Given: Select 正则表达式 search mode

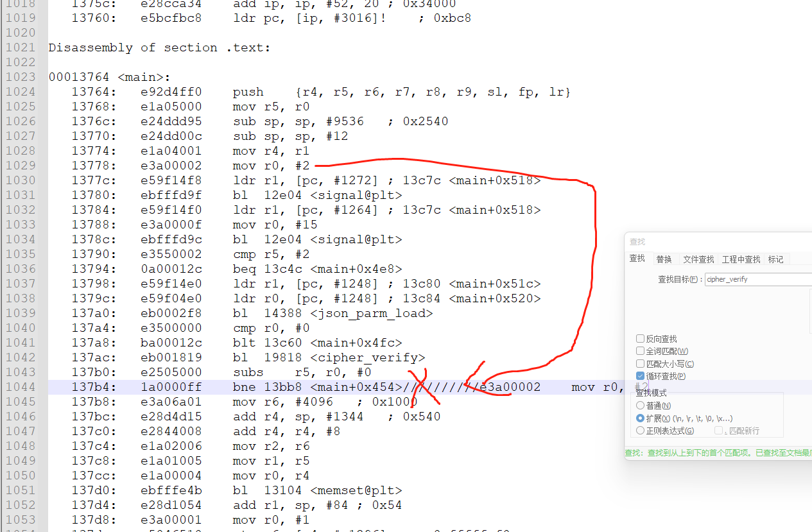Looking at the screenshot, I should click(x=640, y=431).
